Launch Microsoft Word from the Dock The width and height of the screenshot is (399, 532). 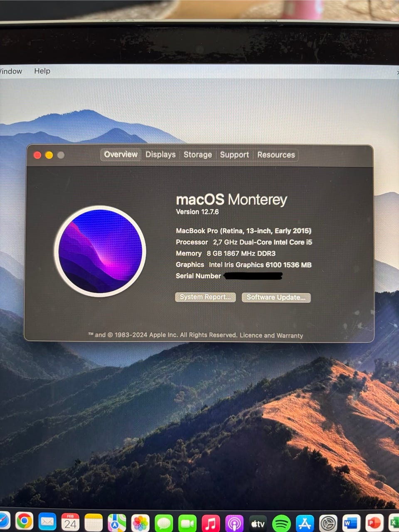click(351, 523)
